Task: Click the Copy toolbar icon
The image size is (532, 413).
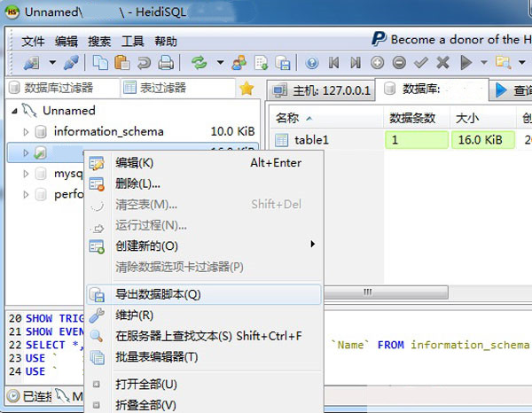Action: coord(100,63)
